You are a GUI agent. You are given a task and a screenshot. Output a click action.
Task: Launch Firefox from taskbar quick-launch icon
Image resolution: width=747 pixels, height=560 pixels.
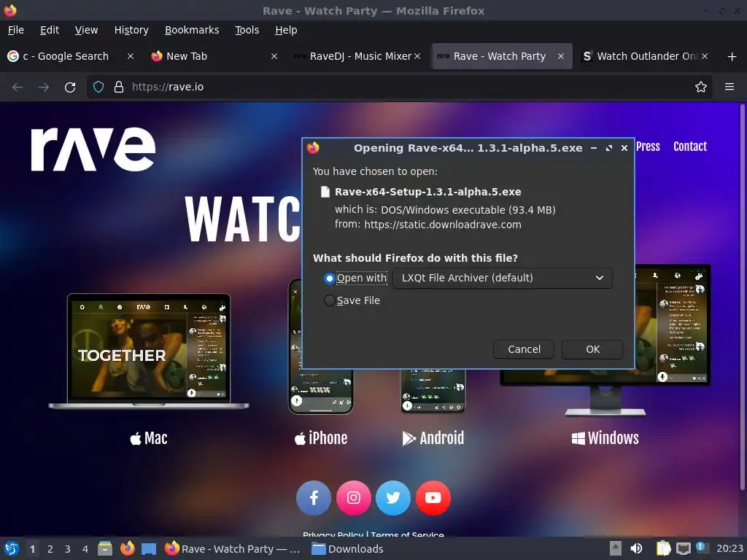coord(127,548)
